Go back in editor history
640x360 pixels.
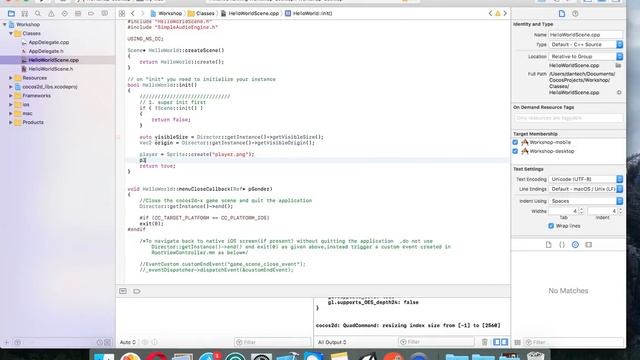133,13
